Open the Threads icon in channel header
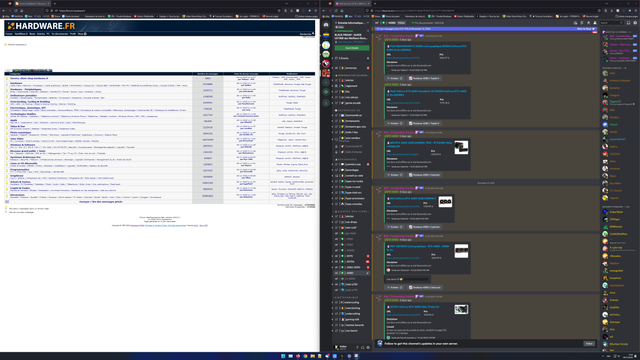The height and width of the screenshot is (360, 640). pyautogui.click(x=575, y=23)
